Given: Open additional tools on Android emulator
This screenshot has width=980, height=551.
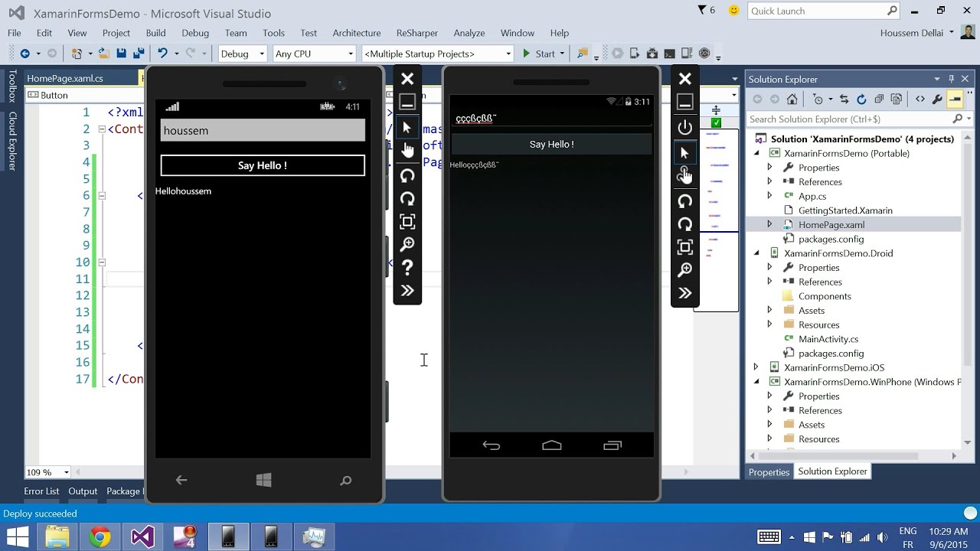Looking at the screenshot, I should [685, 292].
